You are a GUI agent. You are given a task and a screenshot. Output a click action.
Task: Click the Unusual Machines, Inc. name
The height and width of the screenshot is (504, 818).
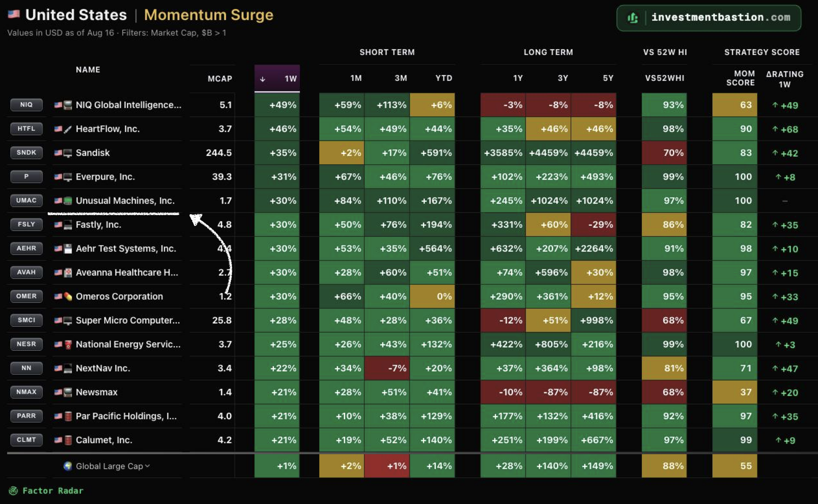[x=125, y=200]
